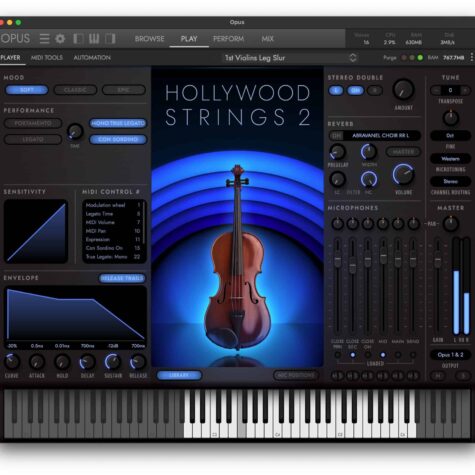Adjust the reverb filter HC knob
475x475 pixels.
369,179
